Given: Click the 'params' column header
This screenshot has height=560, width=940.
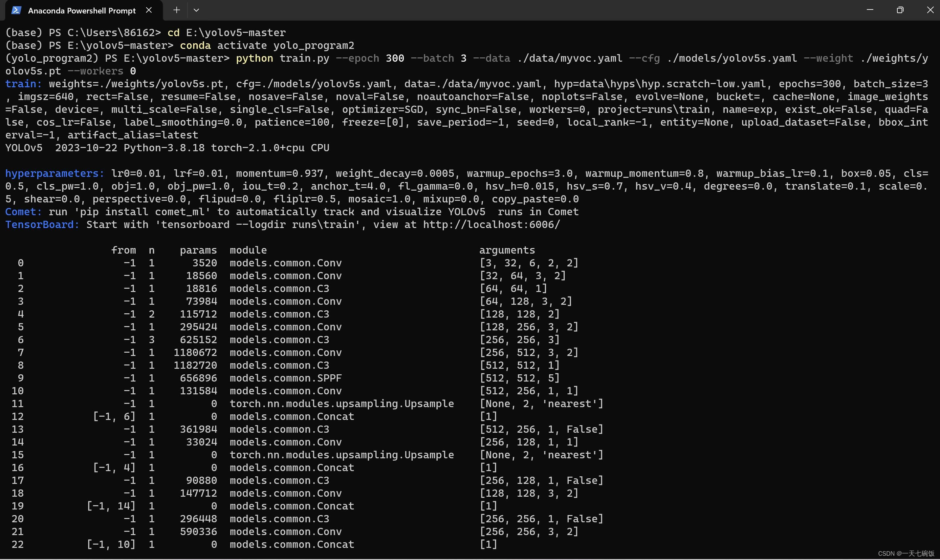Looking at the screenshot, I should click(x=198, y=250).
